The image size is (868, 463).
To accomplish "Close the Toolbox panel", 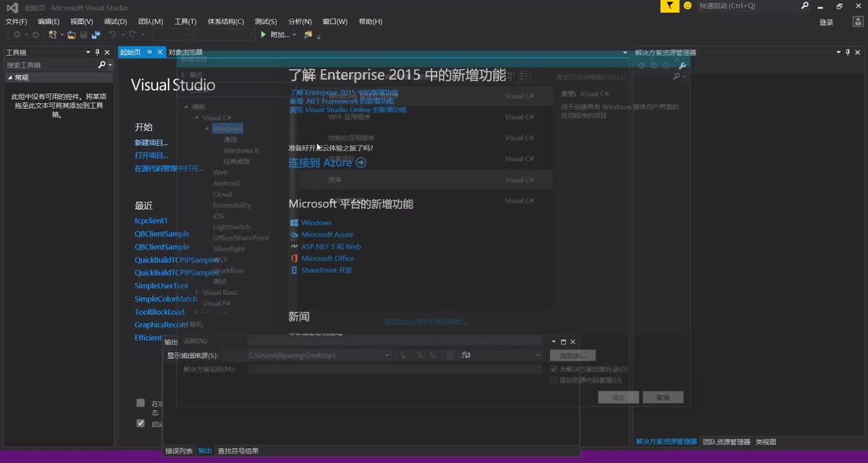I will pos(107,52).
